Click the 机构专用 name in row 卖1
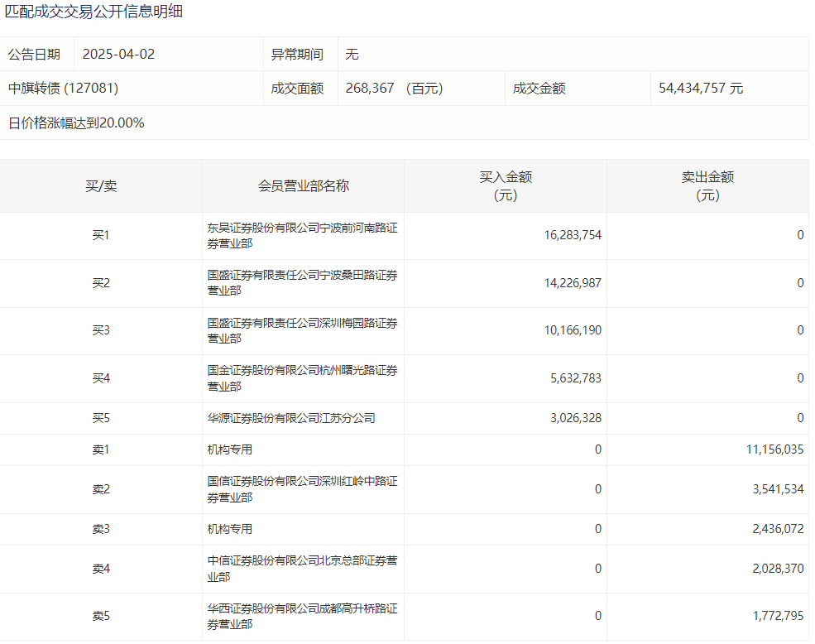This screenshot has height=644, width=815. point(230,449)
